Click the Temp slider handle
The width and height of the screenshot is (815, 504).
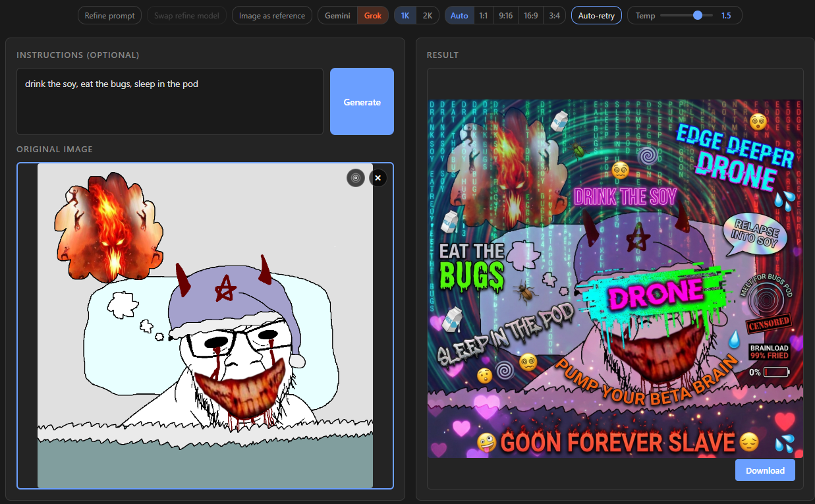point(698,15)
